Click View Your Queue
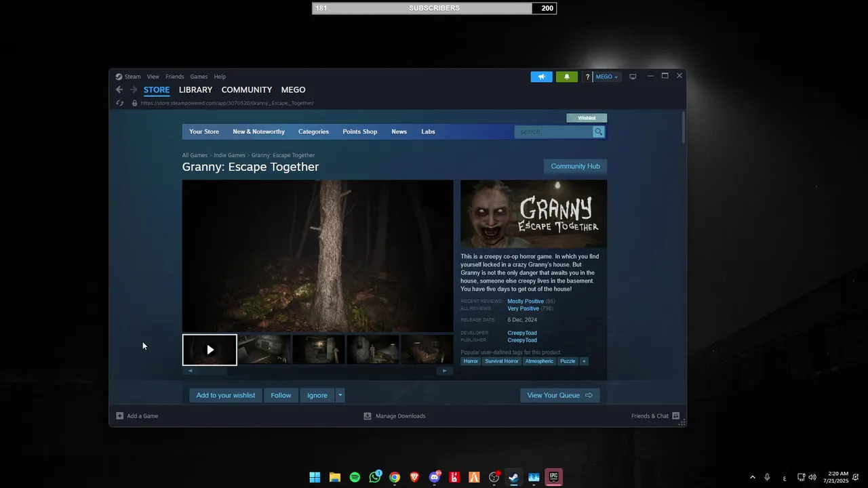The height and width of the screenshot is (488, 868). click(560, 395)
